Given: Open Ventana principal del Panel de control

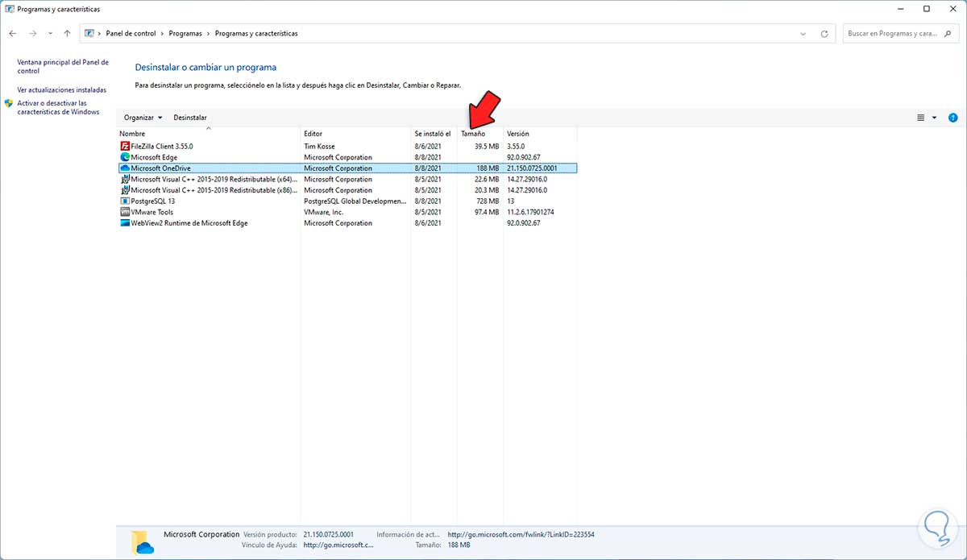Looking at the screenshot, I should point(63,66).
